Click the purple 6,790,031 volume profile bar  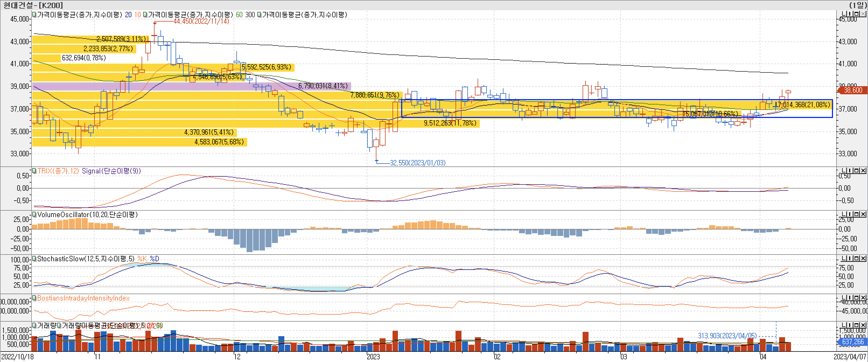(x=191, y=86)
